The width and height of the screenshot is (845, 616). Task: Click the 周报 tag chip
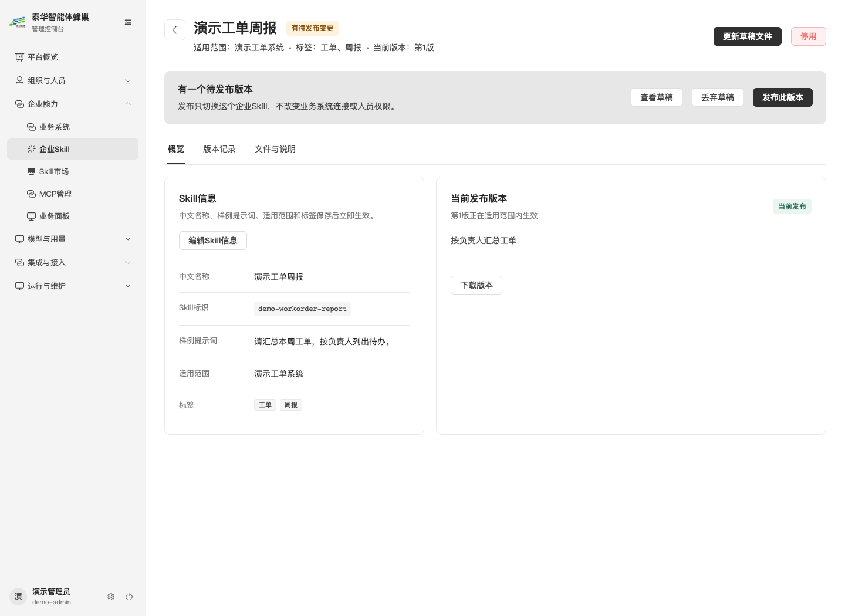[291, 405]
